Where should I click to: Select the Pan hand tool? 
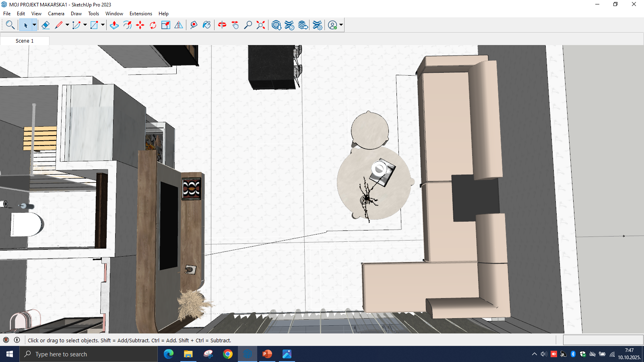pos(235,25)
